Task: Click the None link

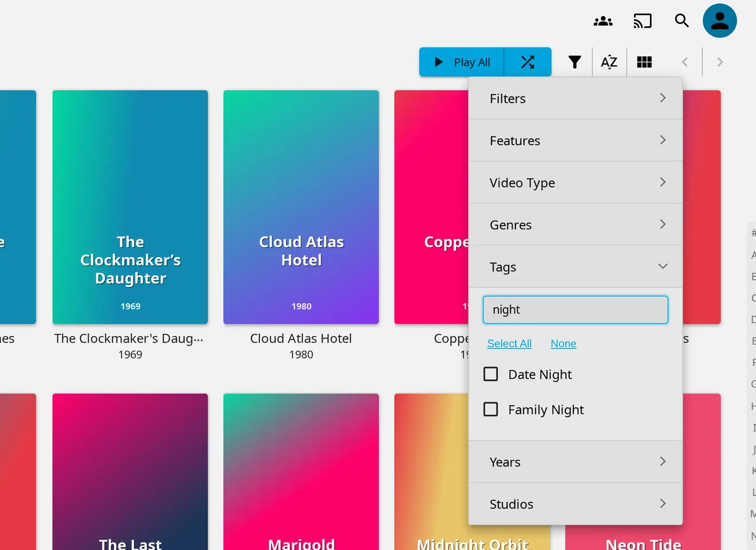Action: [x=564, y=344]
